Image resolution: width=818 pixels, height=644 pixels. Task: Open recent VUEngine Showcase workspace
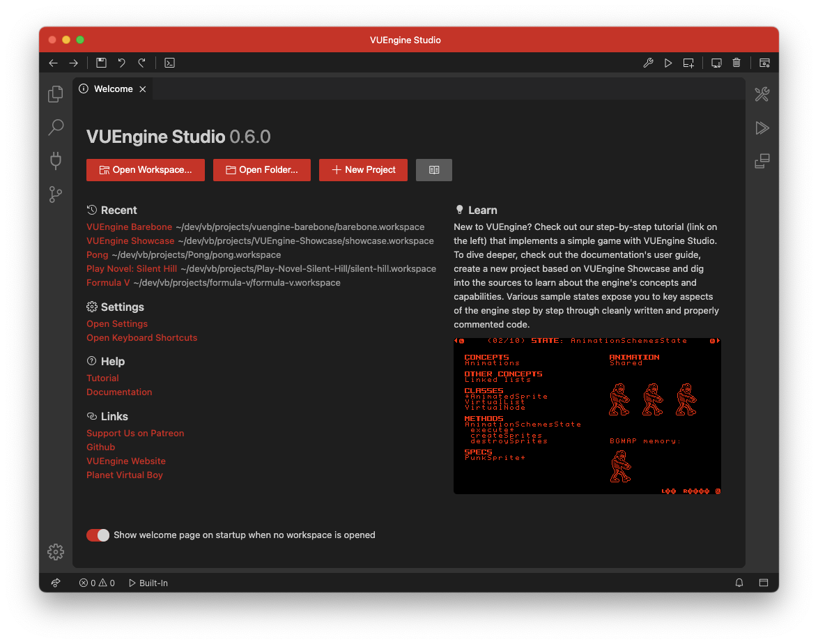(x=130, y=241)
